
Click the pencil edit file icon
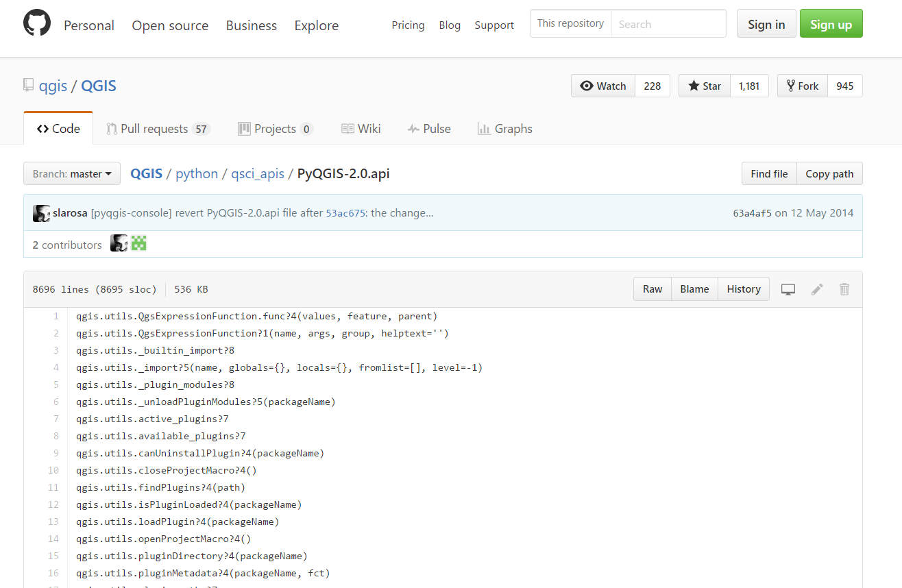coord(817,289)
